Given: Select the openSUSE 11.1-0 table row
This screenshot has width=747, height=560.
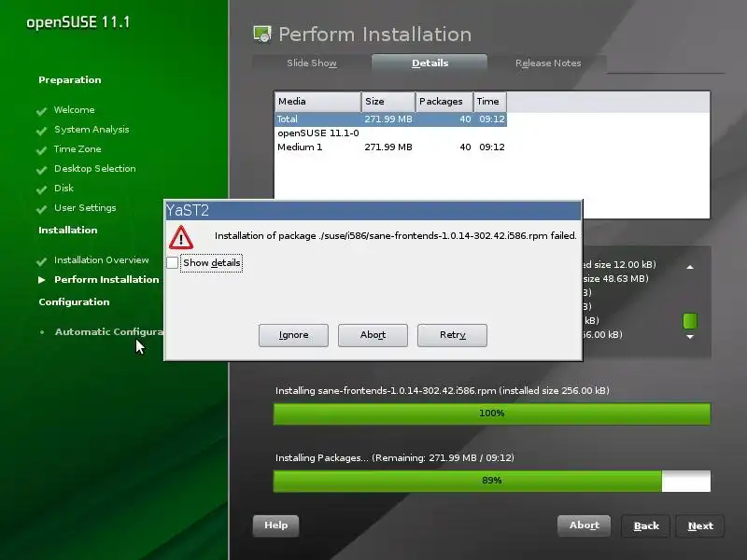Looking at the screenshot, I should click(x=390, y=133).
